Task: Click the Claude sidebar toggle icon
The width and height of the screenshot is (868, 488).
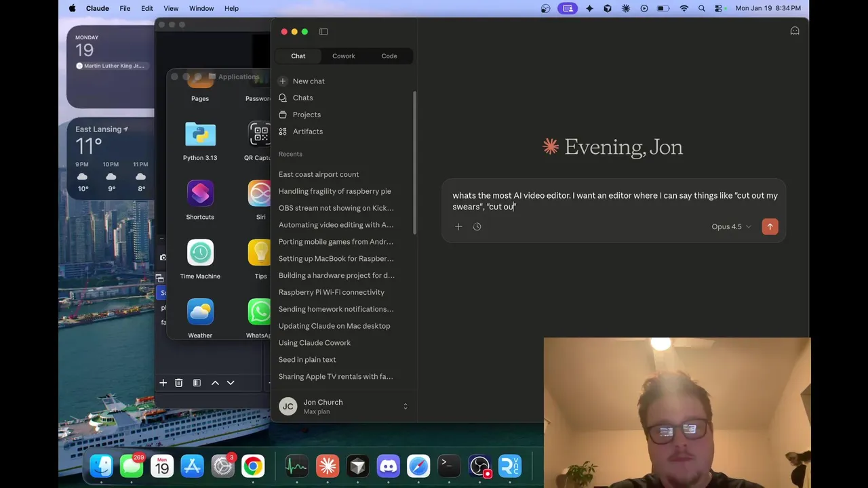Action: [323, 32]
